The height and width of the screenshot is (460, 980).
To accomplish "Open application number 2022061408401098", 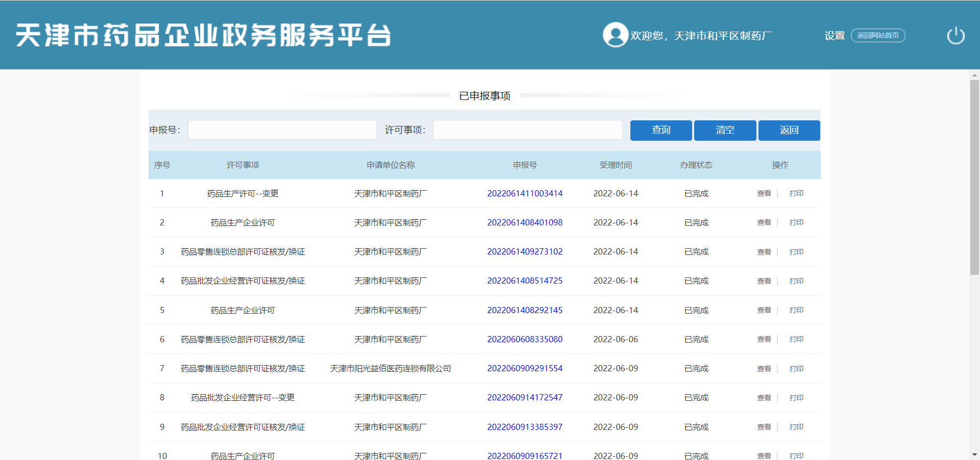I will pyautogui.click(x=525, y=223).
